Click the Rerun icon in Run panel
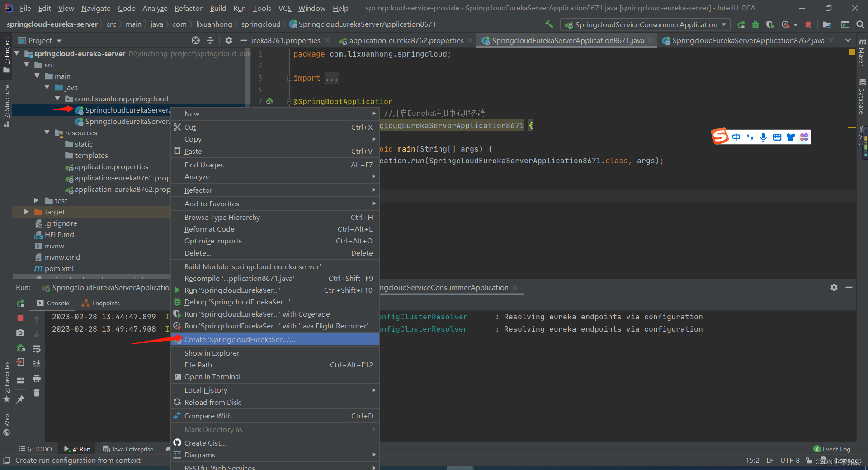The image size is (868, 470). [20, 304]
